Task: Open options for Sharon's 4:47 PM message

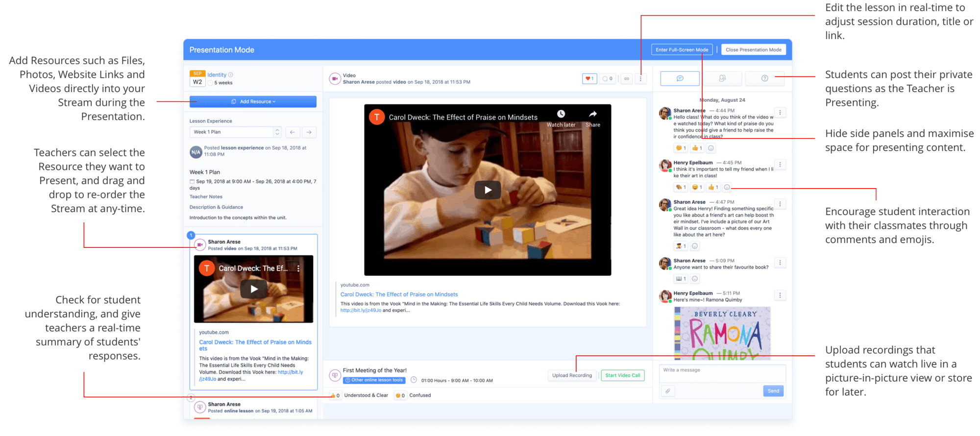Action: click(780, 204)
